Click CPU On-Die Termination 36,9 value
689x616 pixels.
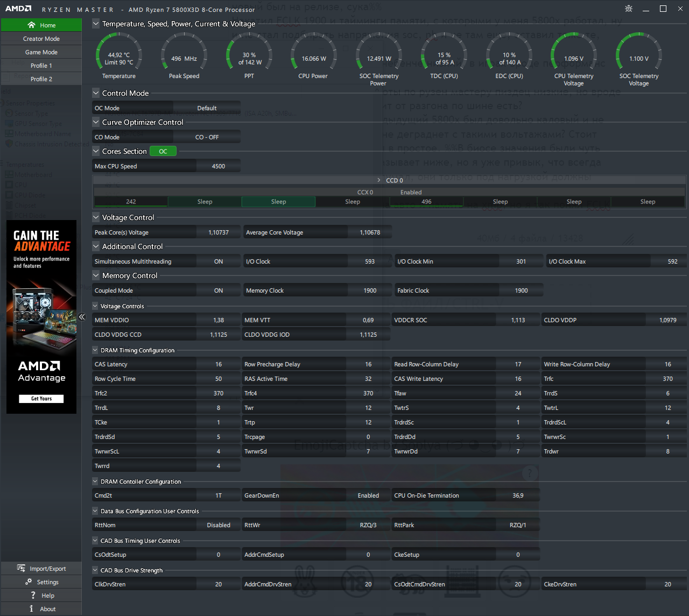518,495
